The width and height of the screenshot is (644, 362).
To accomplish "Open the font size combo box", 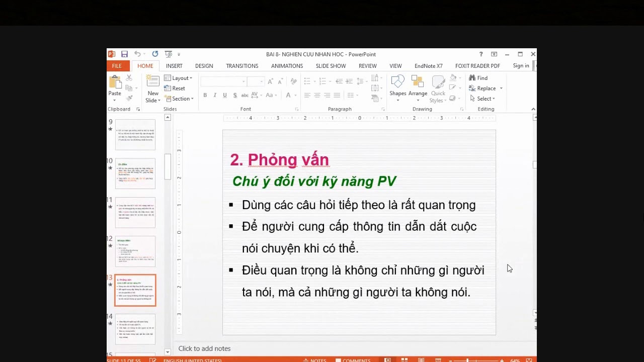I will [256, 81].
